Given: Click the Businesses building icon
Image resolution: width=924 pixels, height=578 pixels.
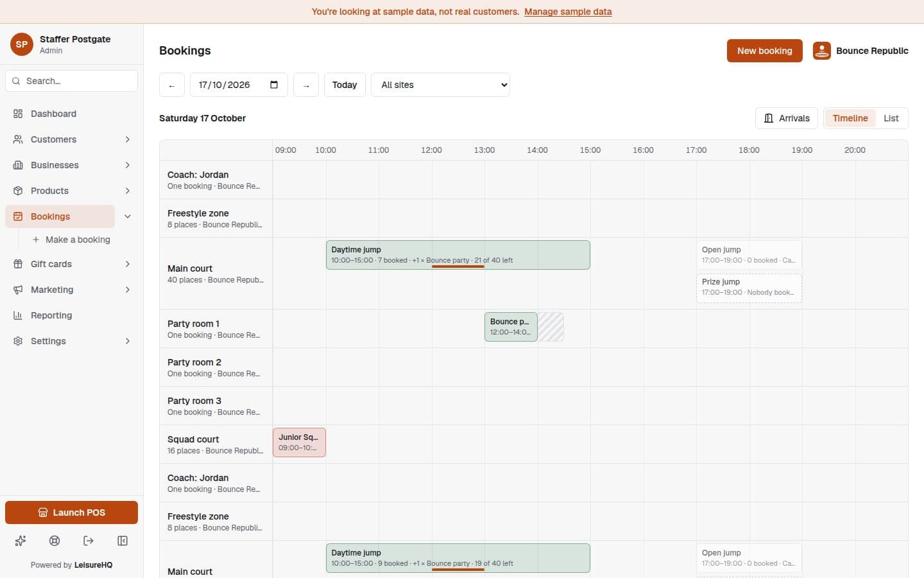Looking at the screenshot, I should [18, 165].
